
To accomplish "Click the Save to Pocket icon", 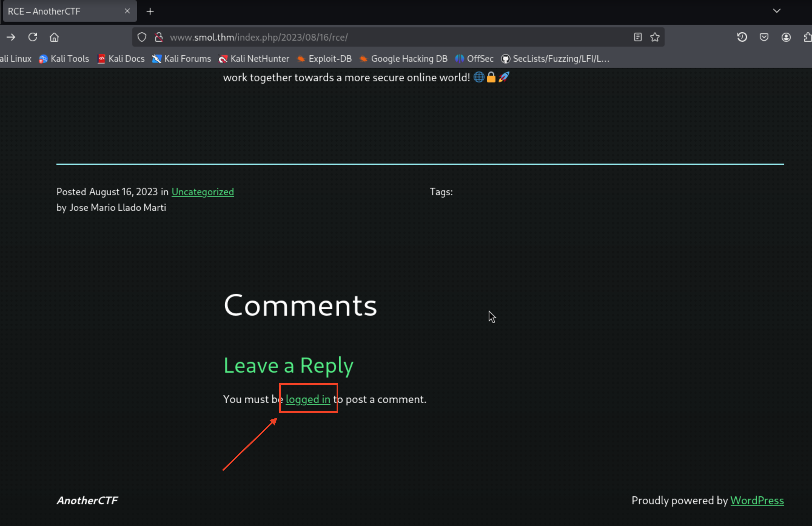I will click(764, 37).
